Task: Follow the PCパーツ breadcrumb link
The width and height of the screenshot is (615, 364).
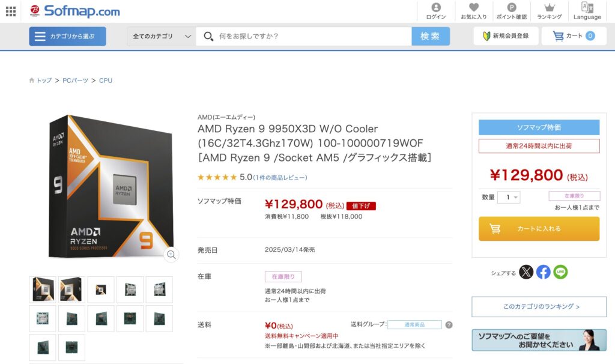Action: 75,80
